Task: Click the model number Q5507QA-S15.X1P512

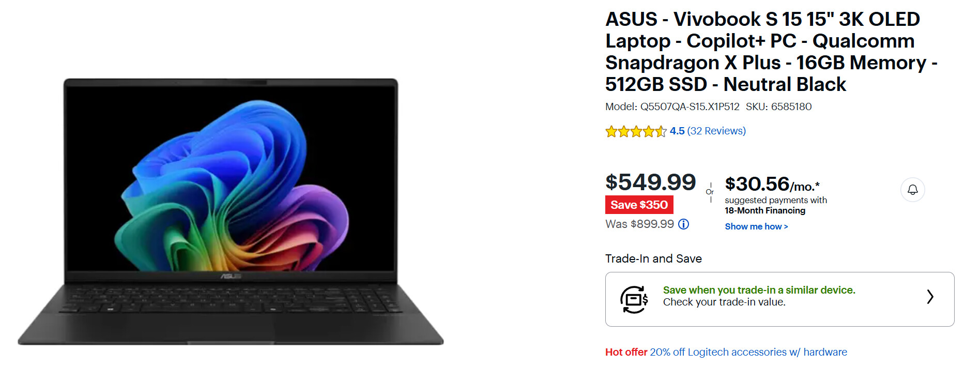Action: 690,107
